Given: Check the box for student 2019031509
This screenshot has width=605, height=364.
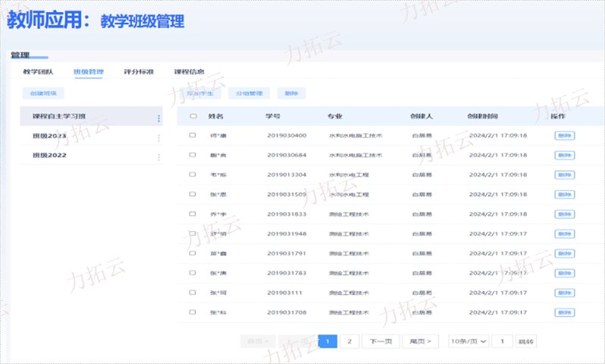Looking at the screenshot, I should tap(193, 194).
